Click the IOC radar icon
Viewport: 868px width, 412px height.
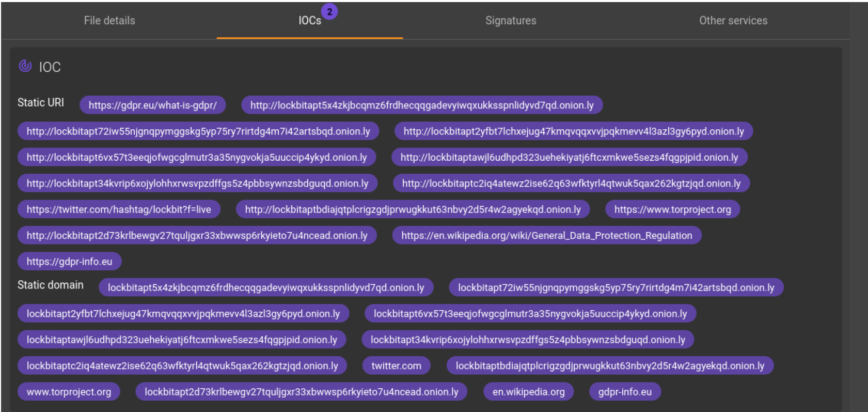25,66
